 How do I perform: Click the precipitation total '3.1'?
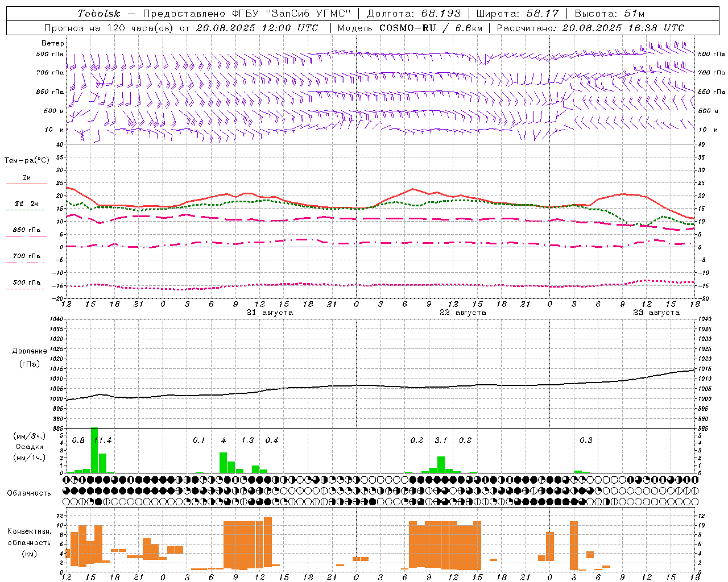[x=441, y=440]
